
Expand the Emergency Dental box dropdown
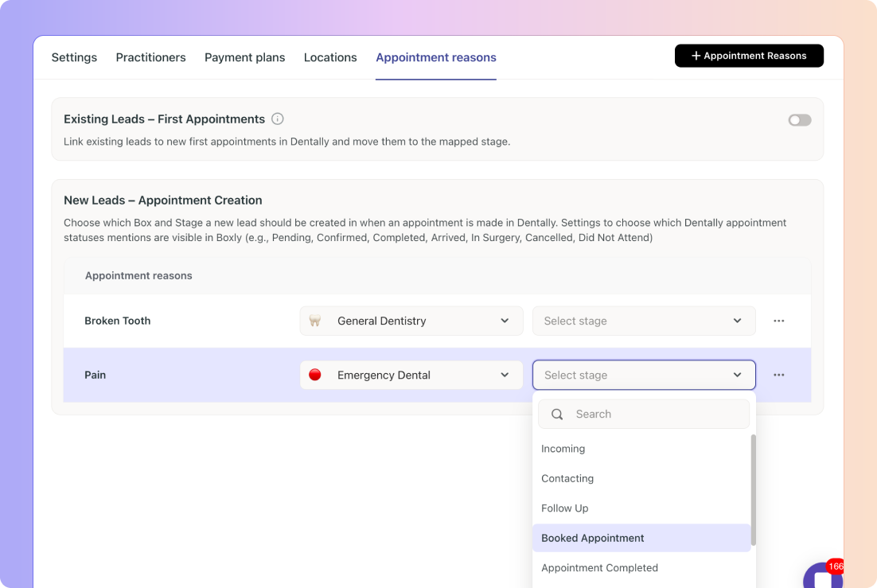pyautogui.click(x=504, y=375)
